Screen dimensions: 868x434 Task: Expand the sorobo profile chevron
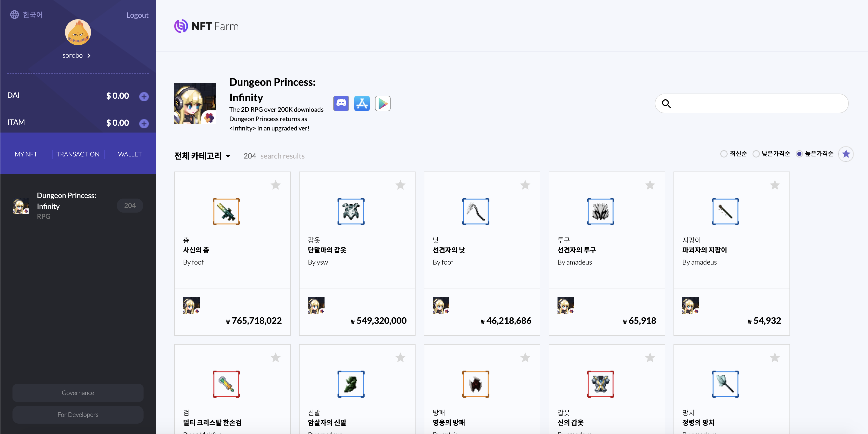[x=89, y=56]
